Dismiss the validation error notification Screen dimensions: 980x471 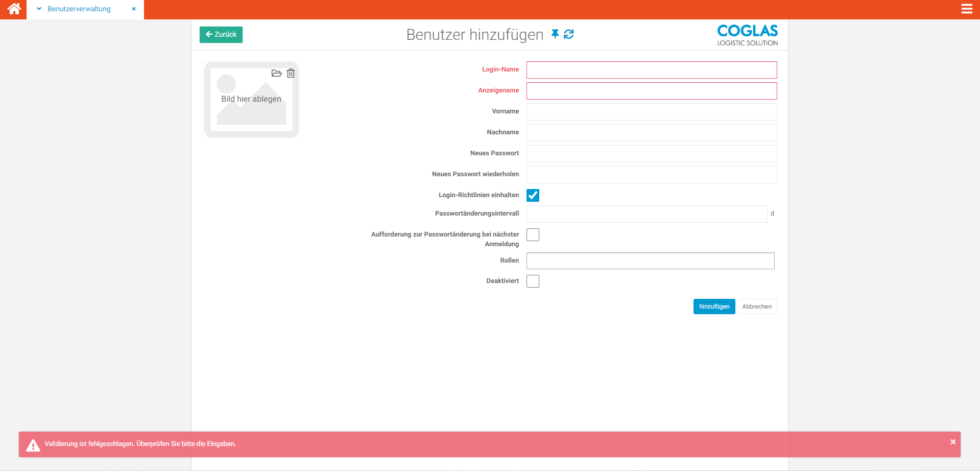pos(952,442)
